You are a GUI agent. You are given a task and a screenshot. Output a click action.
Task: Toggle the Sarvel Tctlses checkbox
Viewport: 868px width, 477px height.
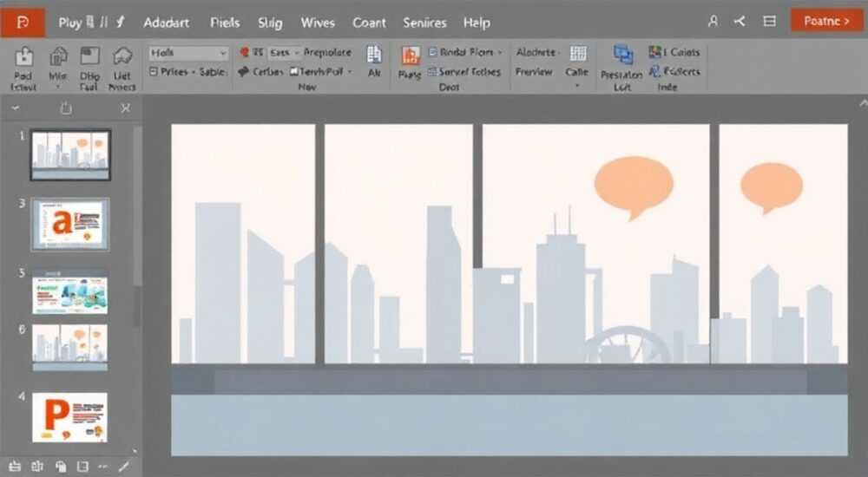(432, 71)
